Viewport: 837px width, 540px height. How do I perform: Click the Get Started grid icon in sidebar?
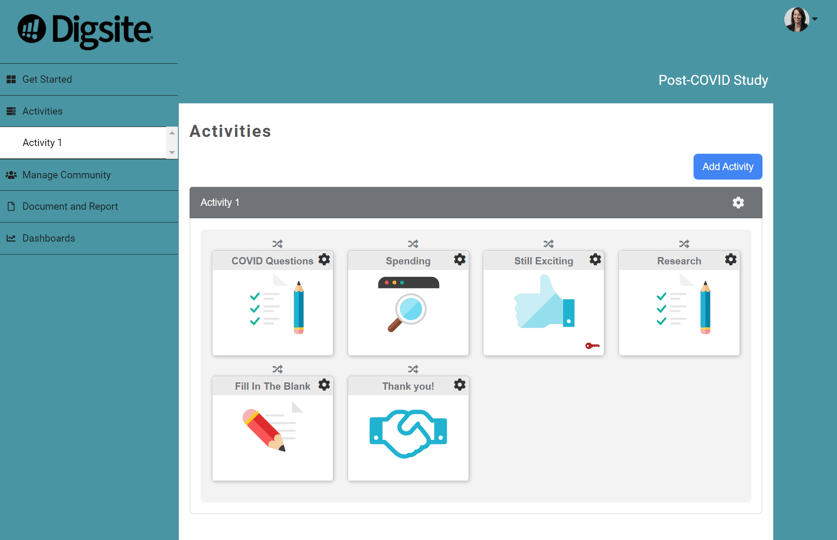(11, 80)
